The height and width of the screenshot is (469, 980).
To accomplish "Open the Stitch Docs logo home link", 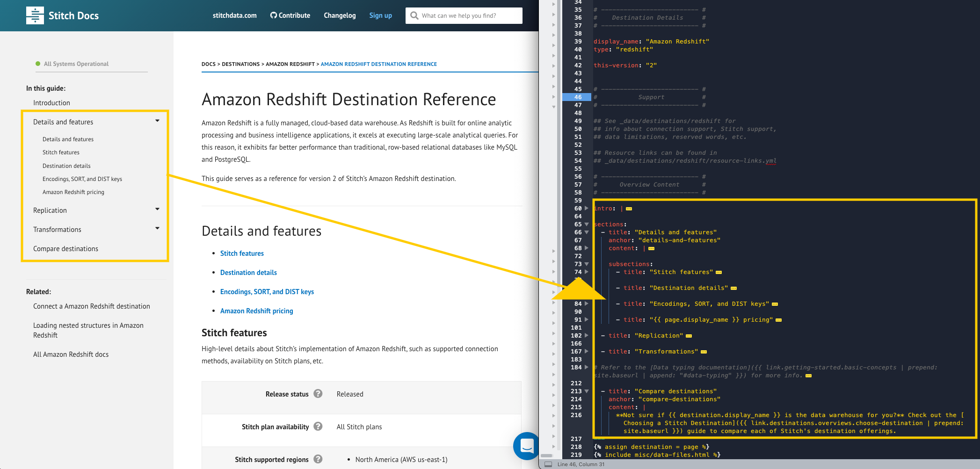I will [x=62, y=15].
